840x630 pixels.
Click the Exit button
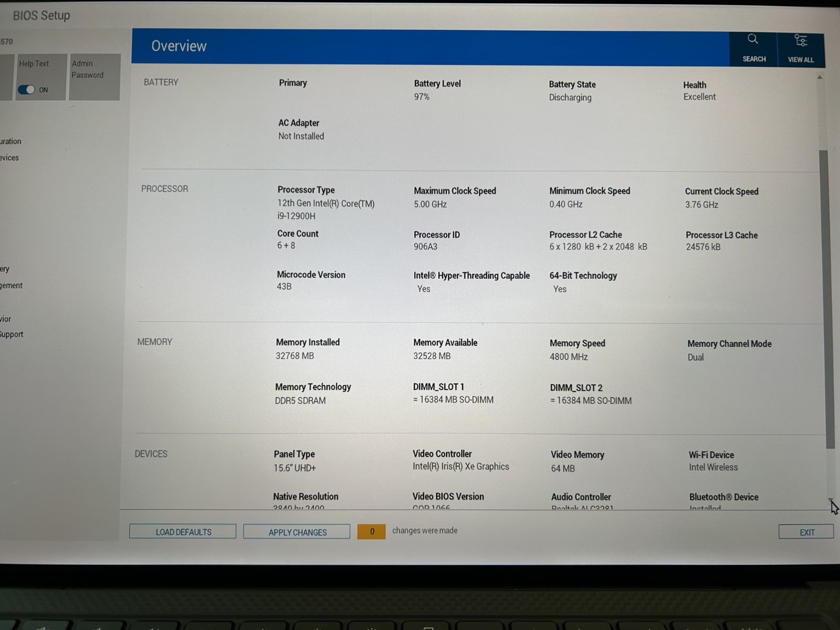(x=806, y=532)
